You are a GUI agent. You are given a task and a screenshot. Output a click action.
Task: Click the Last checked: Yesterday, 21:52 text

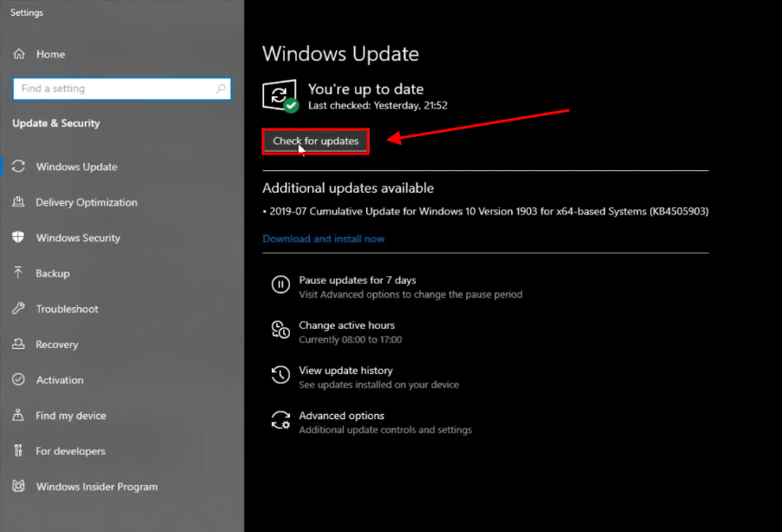click(378, 105)
